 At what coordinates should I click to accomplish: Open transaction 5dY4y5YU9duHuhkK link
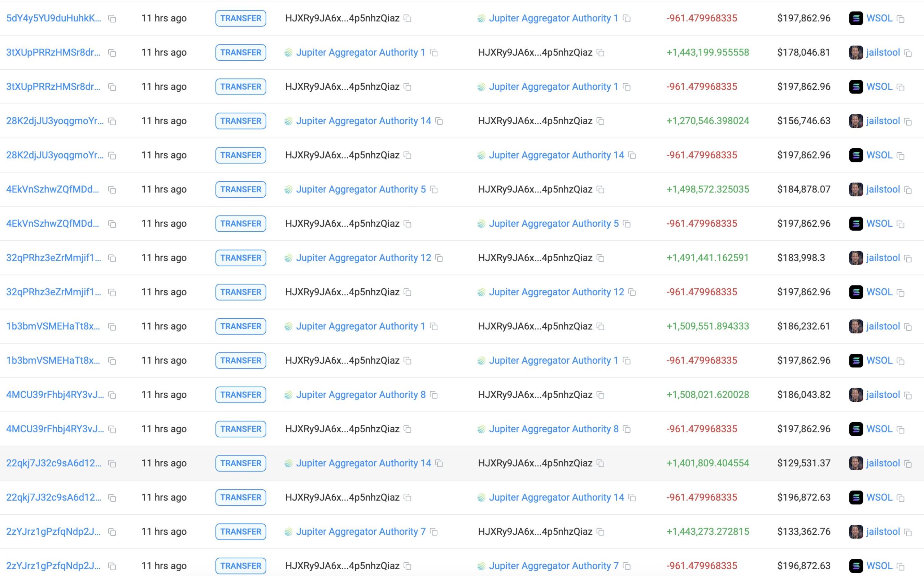[x=54, y=18]
